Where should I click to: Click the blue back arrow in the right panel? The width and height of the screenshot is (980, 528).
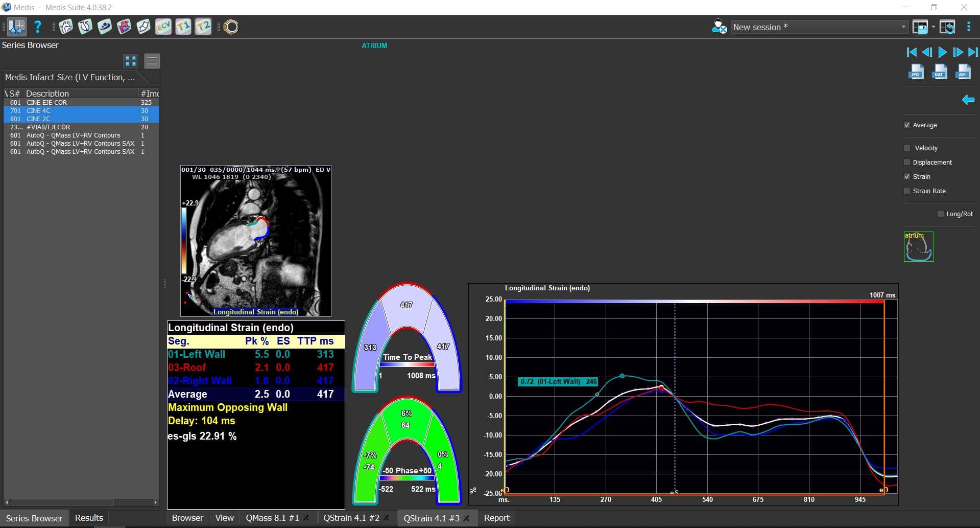[968, 100]
